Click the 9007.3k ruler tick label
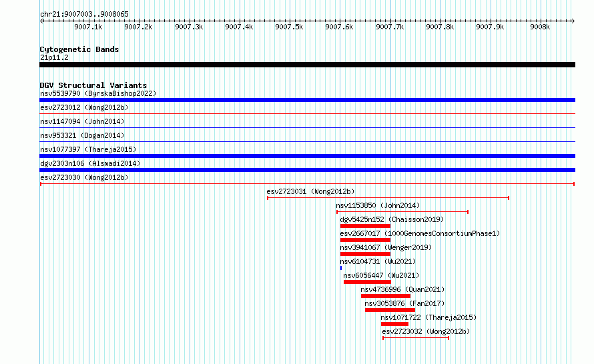 click(189, 27)
